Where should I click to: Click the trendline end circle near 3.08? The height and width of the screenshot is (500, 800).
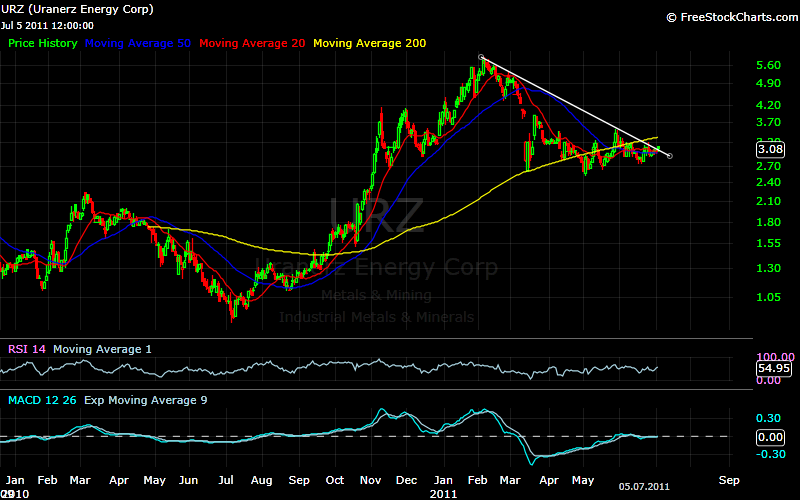(669, 155)
